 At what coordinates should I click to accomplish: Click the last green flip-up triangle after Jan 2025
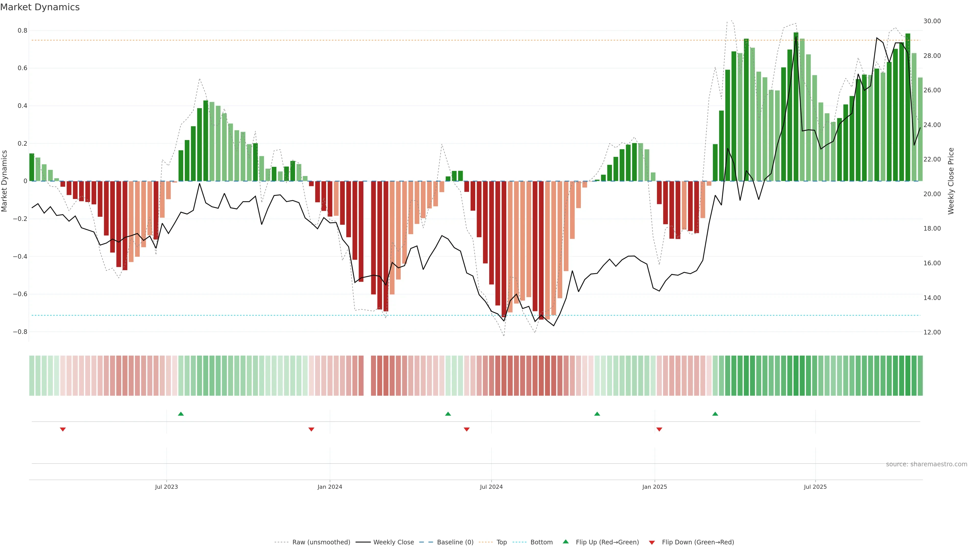click(x=715, y=414)
